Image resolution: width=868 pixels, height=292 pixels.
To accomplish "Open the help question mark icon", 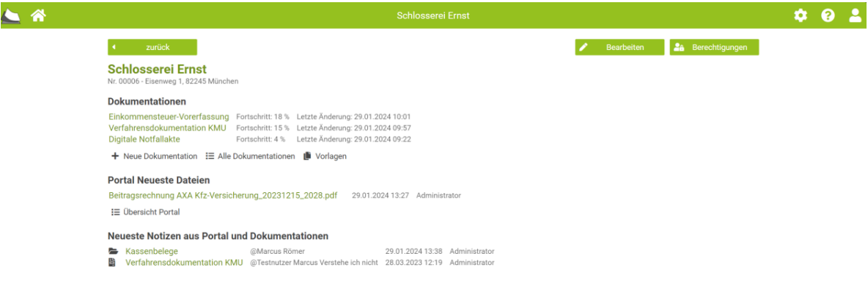I will 828,15.
